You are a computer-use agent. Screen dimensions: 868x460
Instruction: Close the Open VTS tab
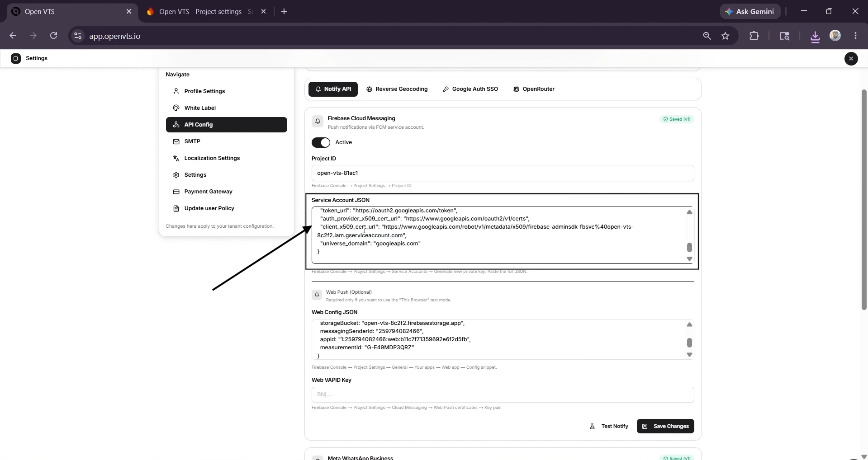click(x=129, y=12)
